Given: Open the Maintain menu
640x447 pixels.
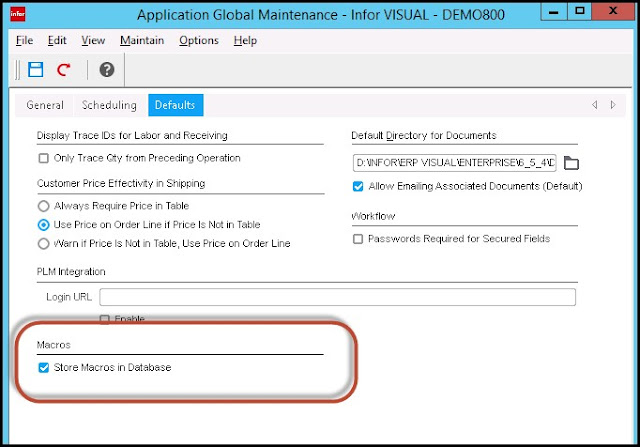Looking at the screenshot, I should point(142,40).
